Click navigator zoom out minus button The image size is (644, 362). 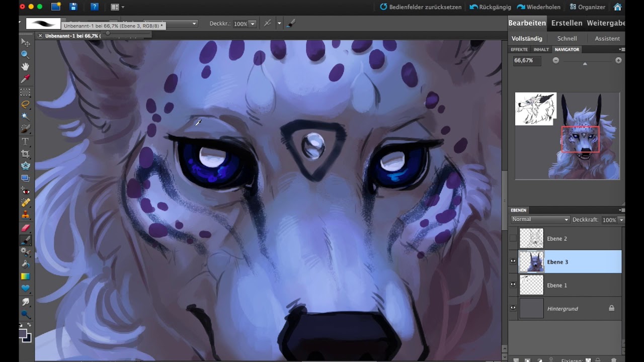click(x=555, y=60)
